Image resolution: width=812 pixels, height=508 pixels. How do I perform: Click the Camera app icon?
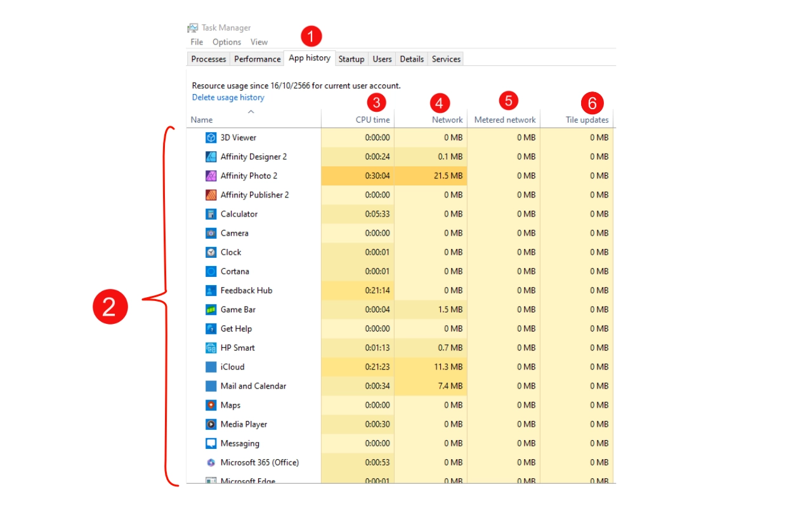[x=211, y=233]
